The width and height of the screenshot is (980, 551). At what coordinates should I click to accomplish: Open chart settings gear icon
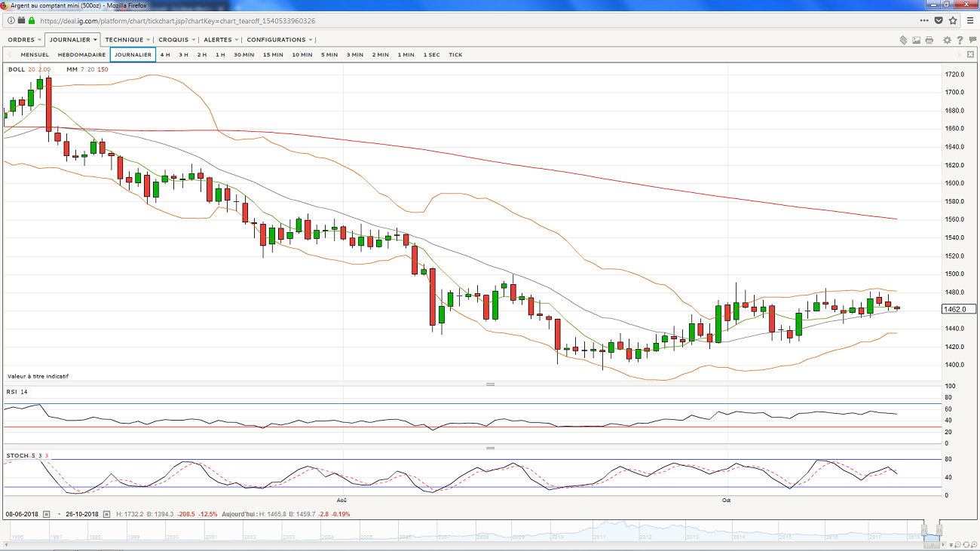point(945,40)
